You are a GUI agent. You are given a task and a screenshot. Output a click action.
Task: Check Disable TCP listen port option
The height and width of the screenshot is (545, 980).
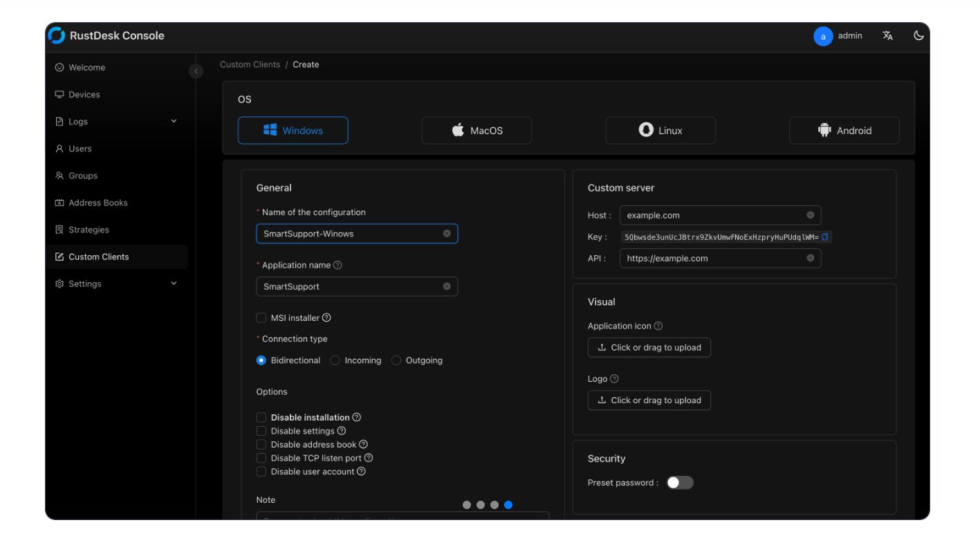click(x=261, y=458)
